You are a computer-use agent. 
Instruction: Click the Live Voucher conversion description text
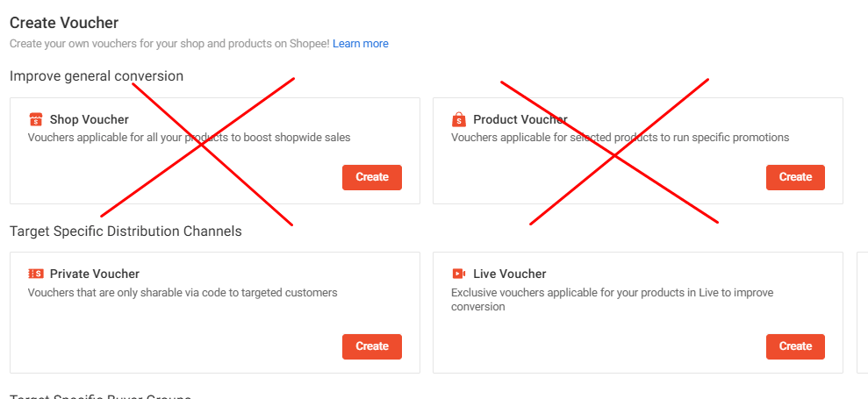coord(613,299)
